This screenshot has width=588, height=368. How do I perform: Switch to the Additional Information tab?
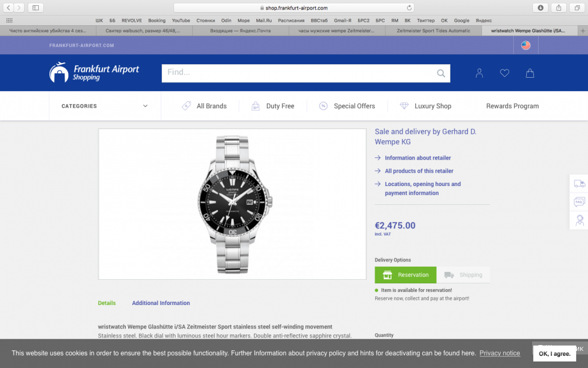161,303
